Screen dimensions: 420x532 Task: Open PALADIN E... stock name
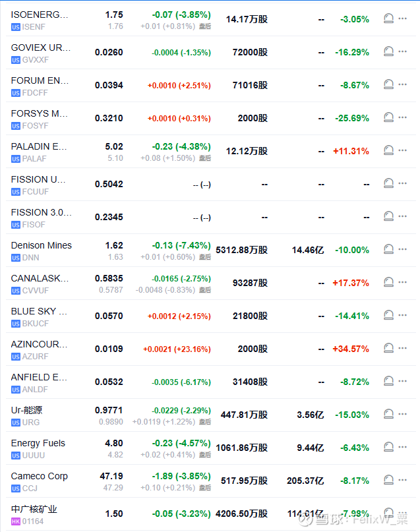click(39, 146)
